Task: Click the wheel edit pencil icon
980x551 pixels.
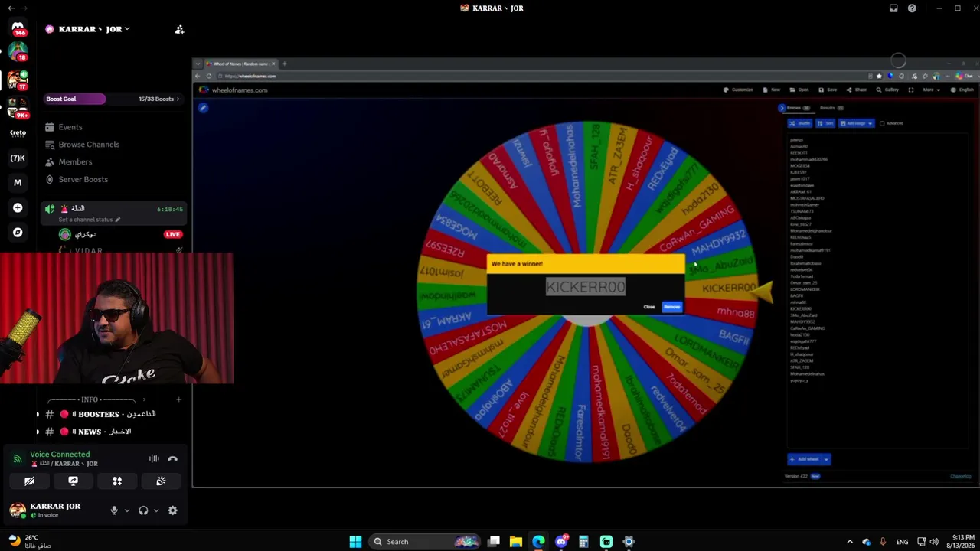Action: (x=203, y=108)
